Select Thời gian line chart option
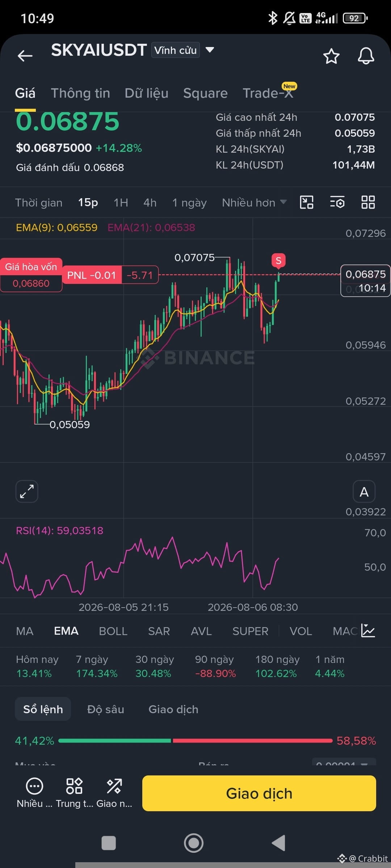Image resolution: width=391 pixels, height=868 pixels. tap(39, 203)
